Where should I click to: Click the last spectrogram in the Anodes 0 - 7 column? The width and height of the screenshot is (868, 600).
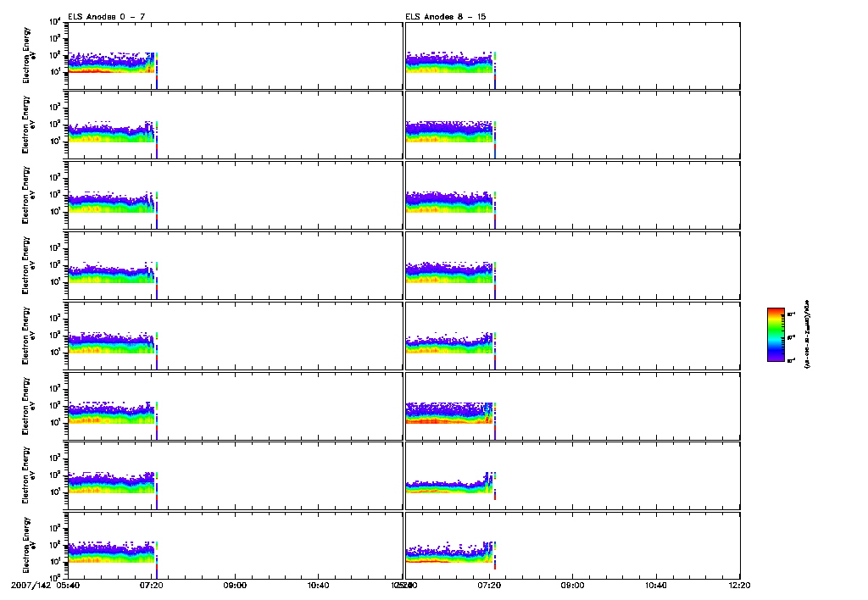(x=235, y=546)
